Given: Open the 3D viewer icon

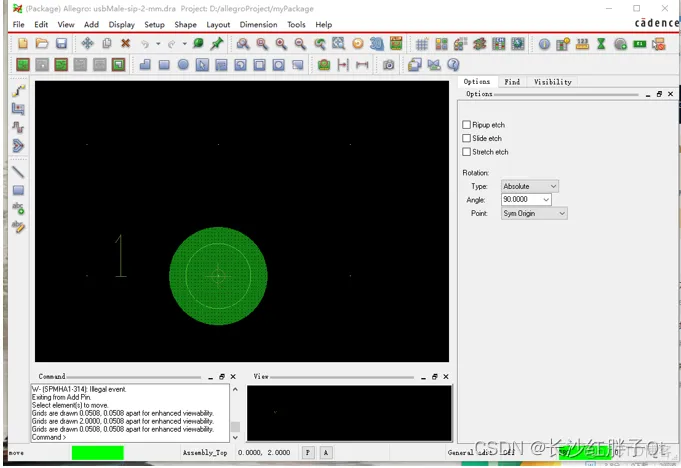Looking at the screenshot, I should [x=377, y=43].
